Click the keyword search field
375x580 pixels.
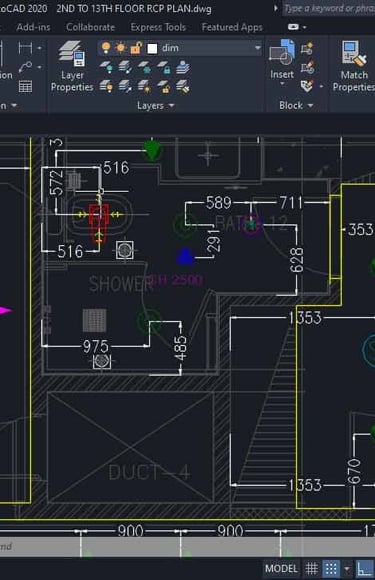[329, 8]
